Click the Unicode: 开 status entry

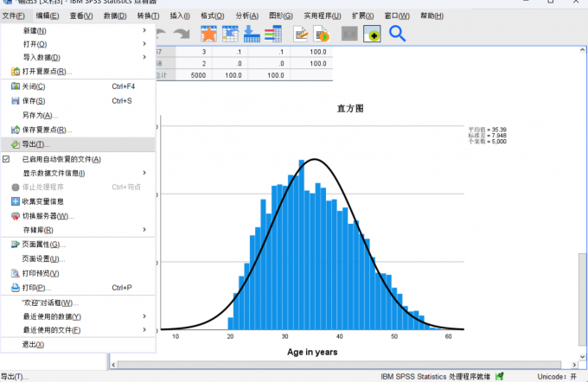click(557, 376)
